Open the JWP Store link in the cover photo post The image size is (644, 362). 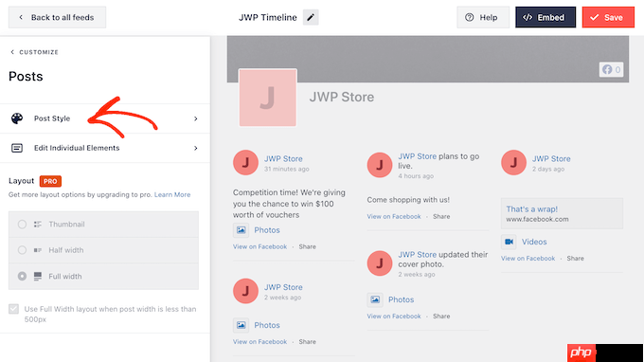pos(418,254)
